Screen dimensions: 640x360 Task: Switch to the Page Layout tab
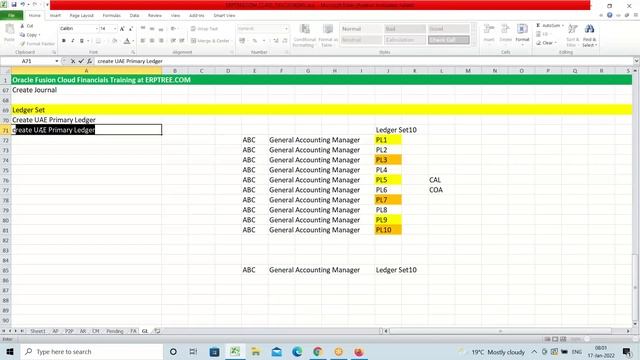82,16
